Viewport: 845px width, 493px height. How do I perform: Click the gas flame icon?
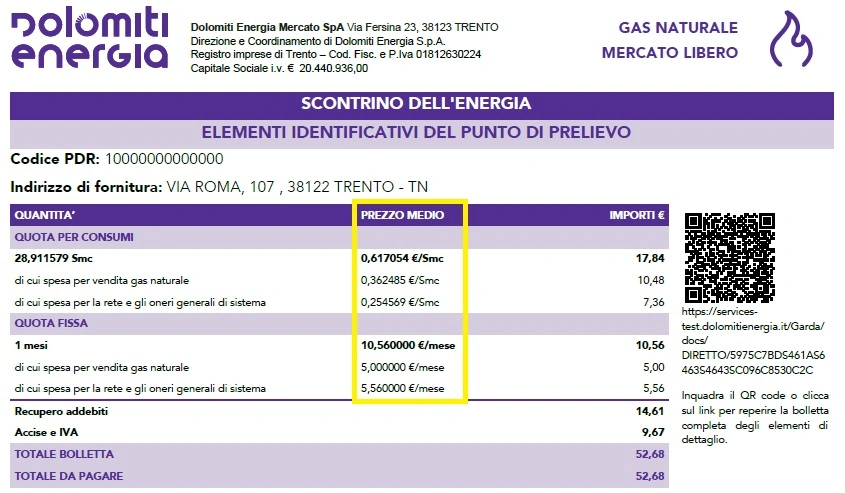pyautogui.click(x=791, y=39)
